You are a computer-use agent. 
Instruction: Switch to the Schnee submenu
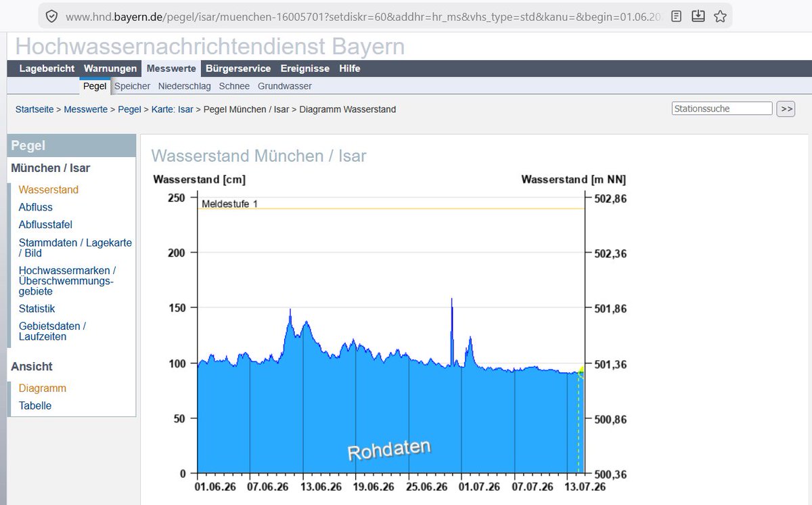[234, 86]
